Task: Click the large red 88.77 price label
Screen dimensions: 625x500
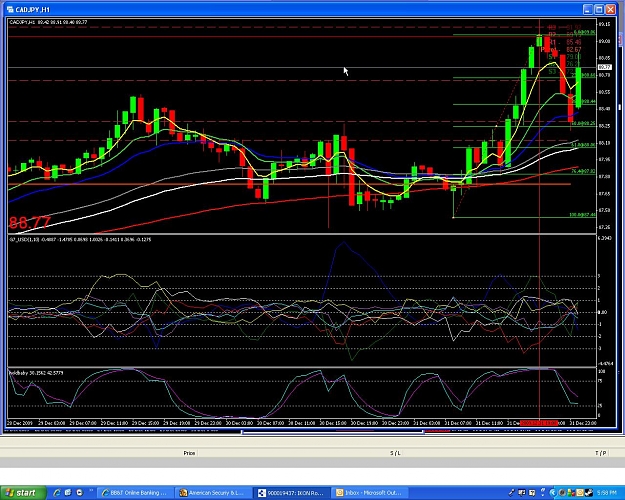Action: (30, 222)
